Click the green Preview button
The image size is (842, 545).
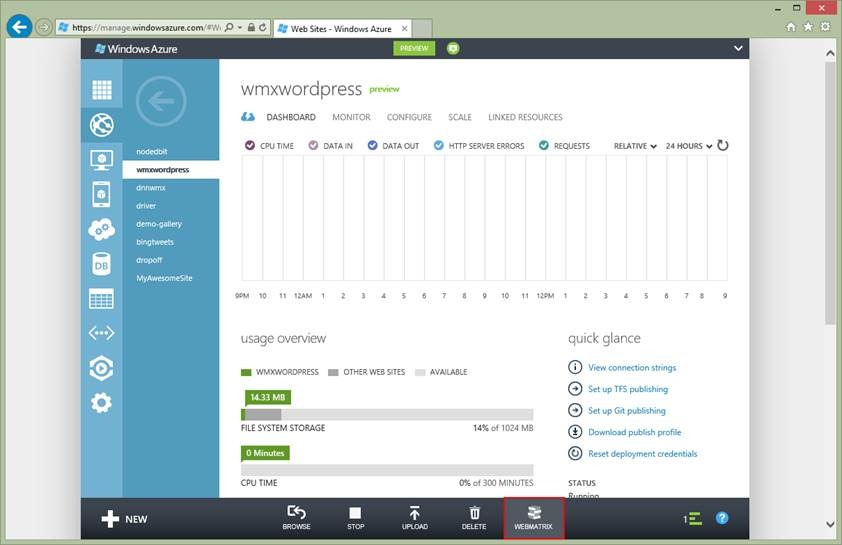tap(414, 48)
